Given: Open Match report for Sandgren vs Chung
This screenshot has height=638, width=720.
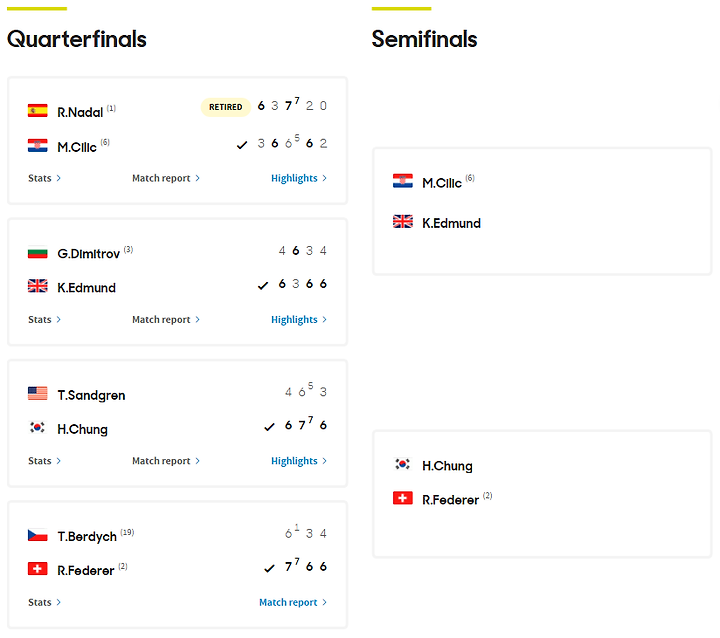Looking at the screenshot, I should (x=166, y=461).
